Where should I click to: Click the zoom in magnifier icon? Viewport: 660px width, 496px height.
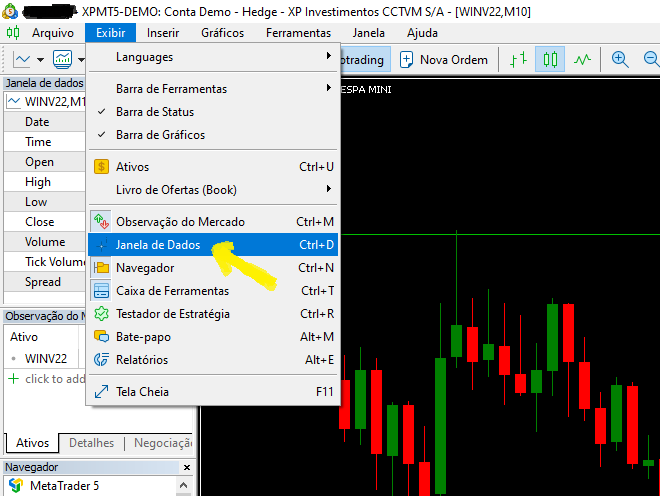point(620,59)
